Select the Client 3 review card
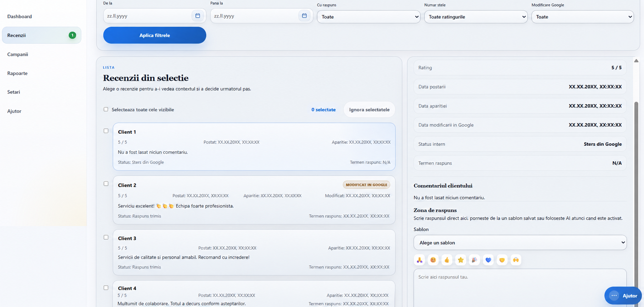The image size is (644, 307). coord(254,252)
